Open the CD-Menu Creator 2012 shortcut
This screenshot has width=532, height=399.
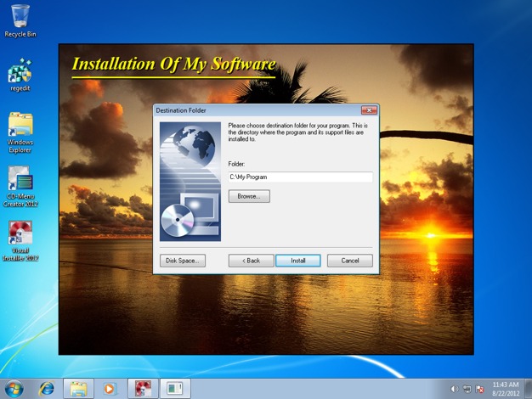point(20,187)
